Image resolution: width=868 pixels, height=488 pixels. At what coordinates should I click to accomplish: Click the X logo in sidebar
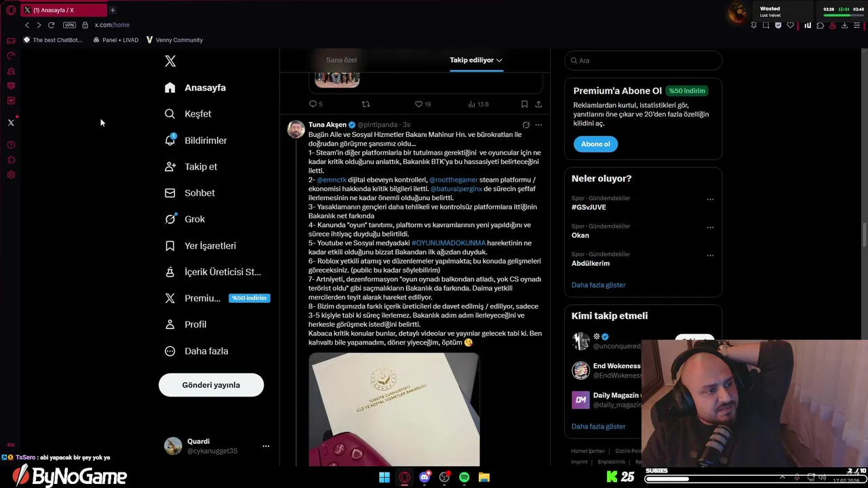[x=170, y=61]
